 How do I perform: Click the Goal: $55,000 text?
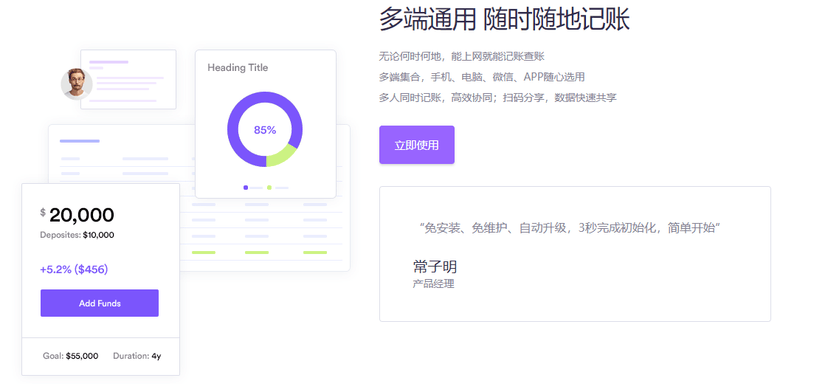click(70, 356)
